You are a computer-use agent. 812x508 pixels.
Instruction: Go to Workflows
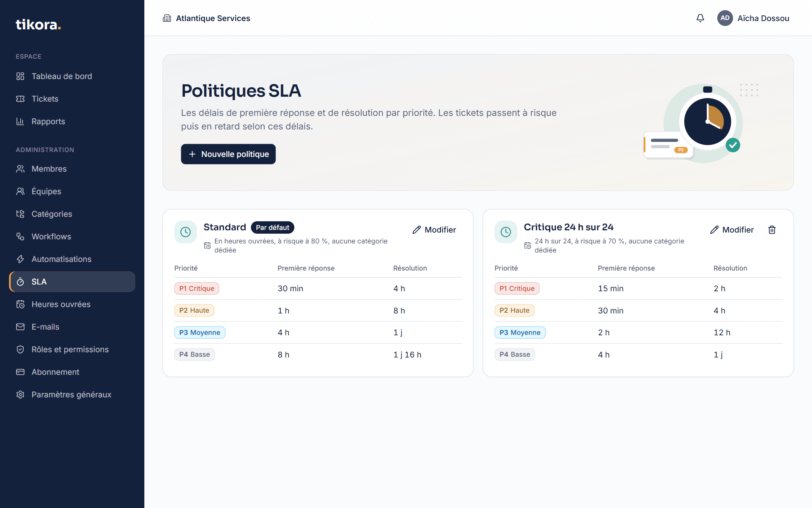(72, 236)
